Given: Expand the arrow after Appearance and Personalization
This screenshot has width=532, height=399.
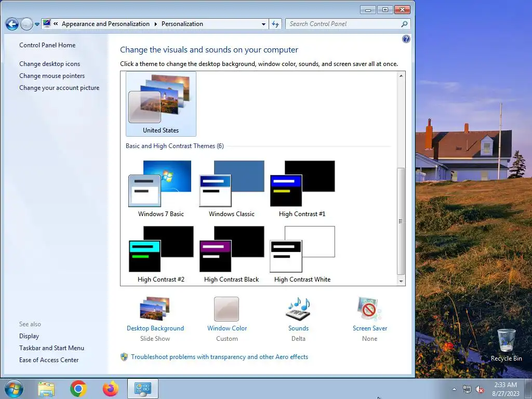Looking at the screenshot, I should click(156, 24).
